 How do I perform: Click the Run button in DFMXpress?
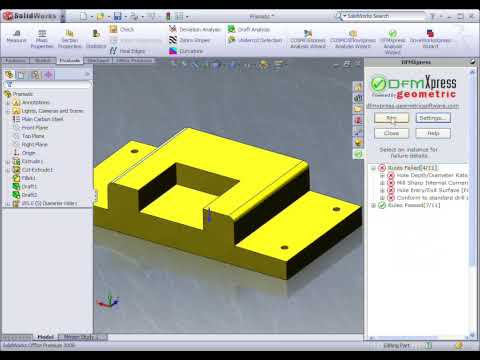pyautogui.click(x=391, y=118)
